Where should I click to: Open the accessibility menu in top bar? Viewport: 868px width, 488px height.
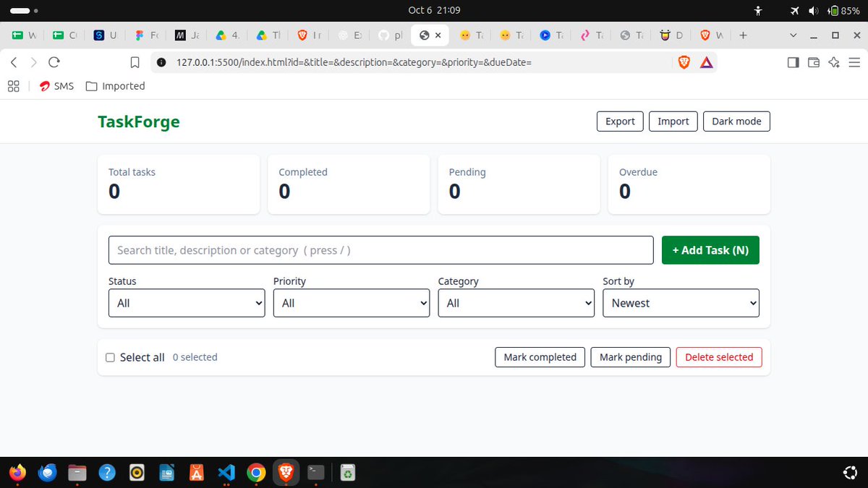[x=757, y=10]
